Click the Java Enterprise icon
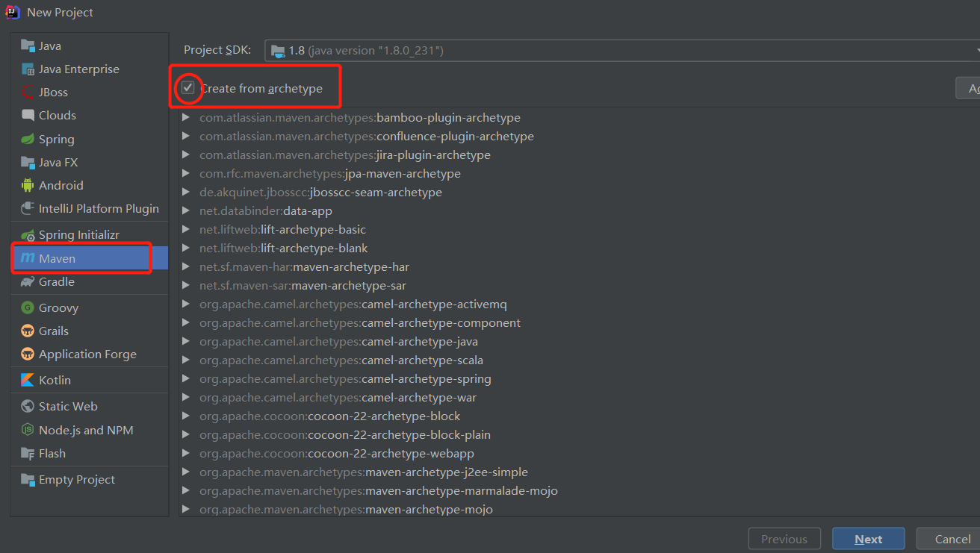The image size is (980, 553). (x=27, y=69)
